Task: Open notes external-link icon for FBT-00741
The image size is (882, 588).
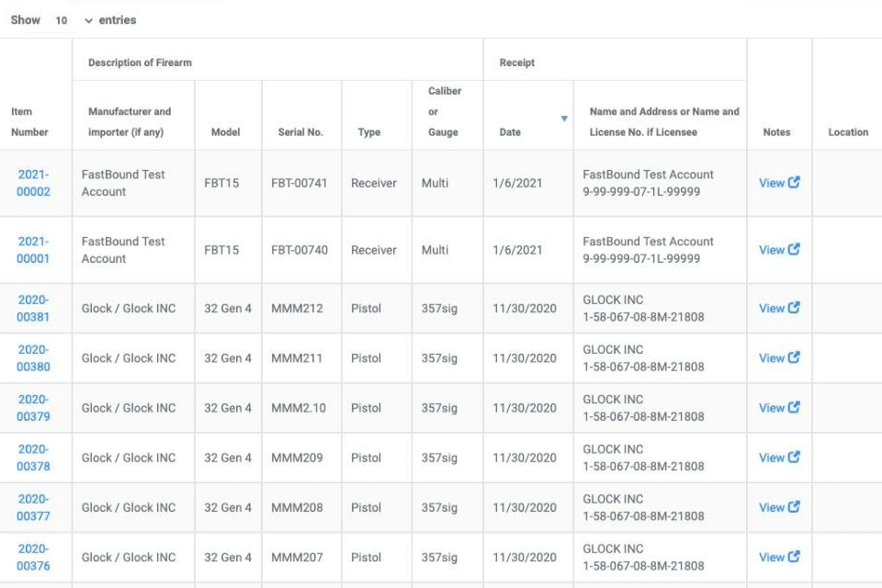Action: tap(794, 182)
